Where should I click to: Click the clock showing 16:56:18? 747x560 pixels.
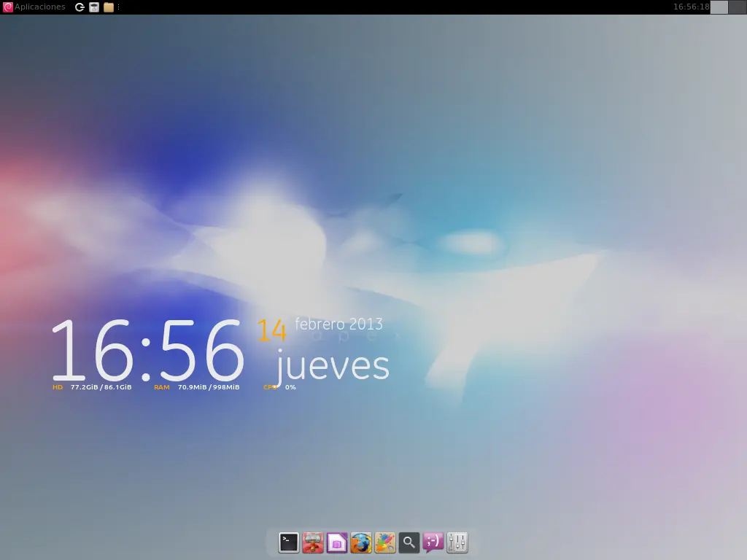tap(690, 7)
